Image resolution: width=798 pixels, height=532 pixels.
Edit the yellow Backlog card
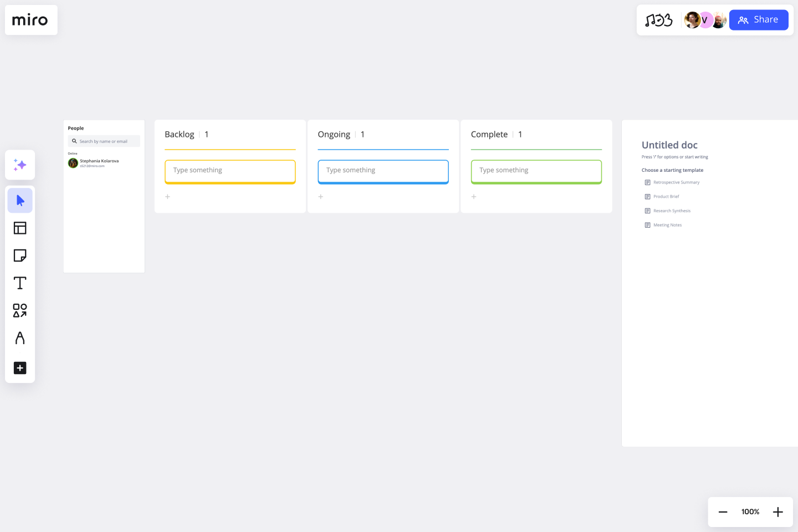[x=230, y=172]
